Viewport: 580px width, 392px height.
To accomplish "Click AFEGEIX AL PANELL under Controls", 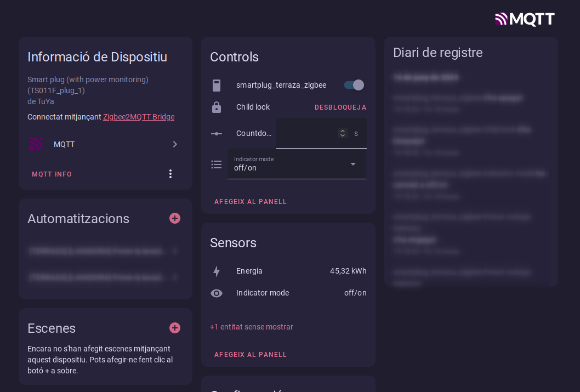I will click(x=251, y=202).
